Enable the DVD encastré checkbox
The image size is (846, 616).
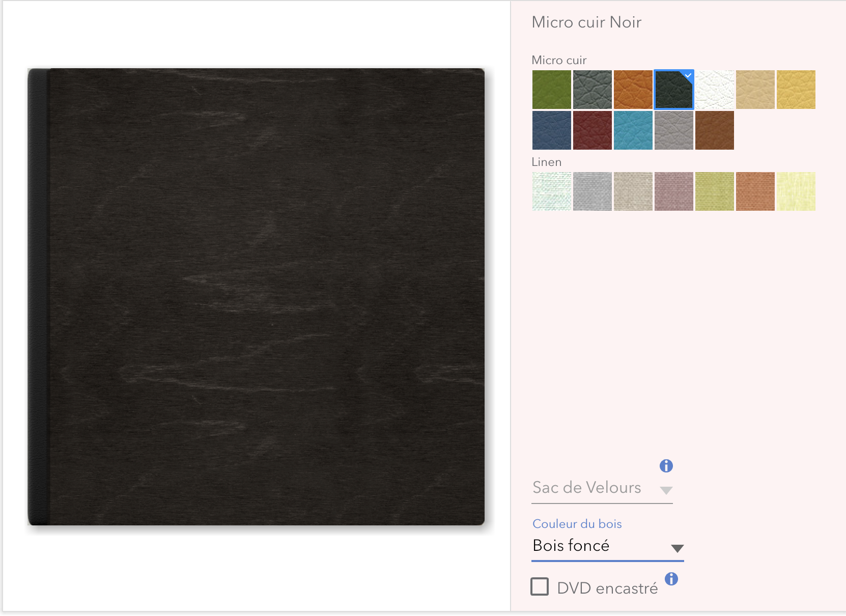(x=540, y=586)
